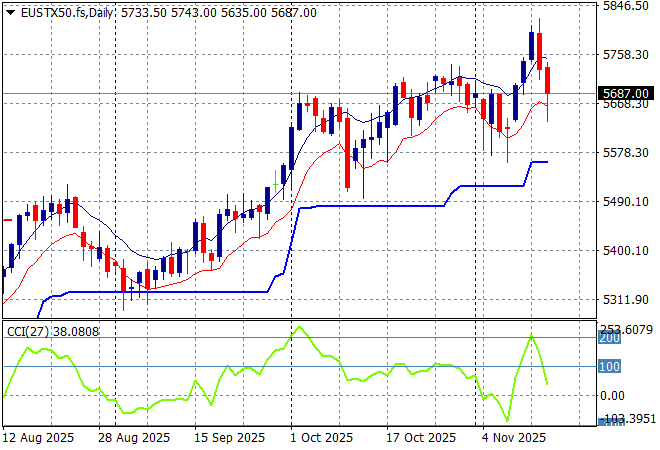
Task: Select the 100 level marker on CCI scale
Action: [x=610, y=367]
